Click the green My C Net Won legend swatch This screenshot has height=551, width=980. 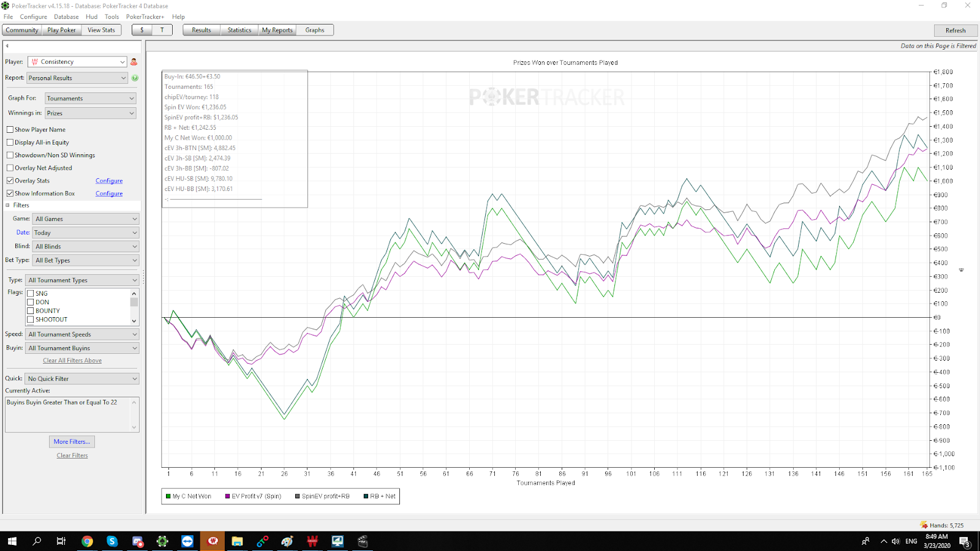(x=168, y=497)
